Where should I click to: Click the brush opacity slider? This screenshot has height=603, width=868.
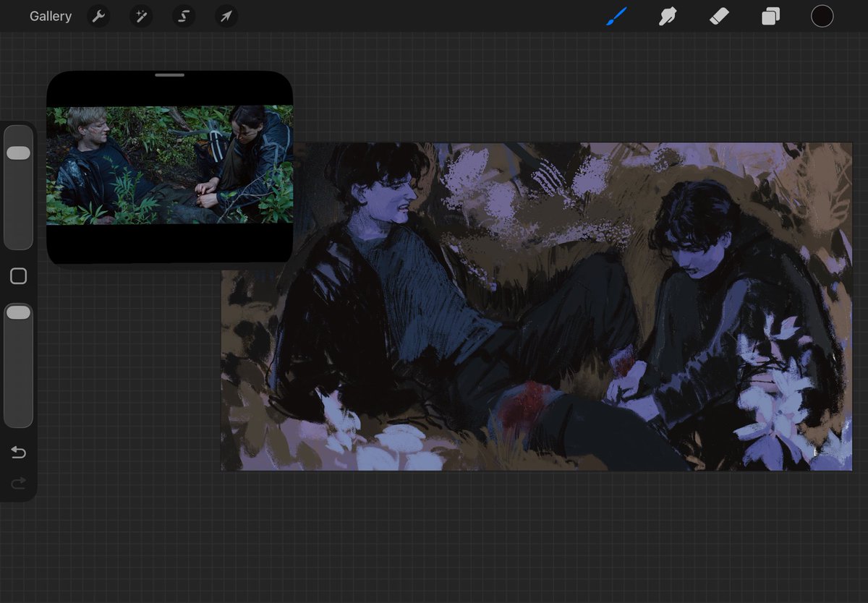coord(18,365)
